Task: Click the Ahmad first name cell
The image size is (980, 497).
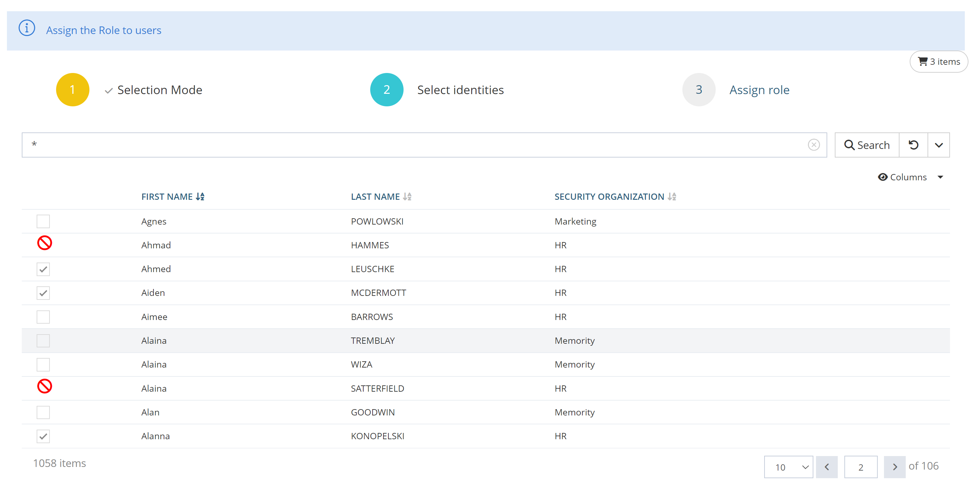Action: tap(156, 245)
